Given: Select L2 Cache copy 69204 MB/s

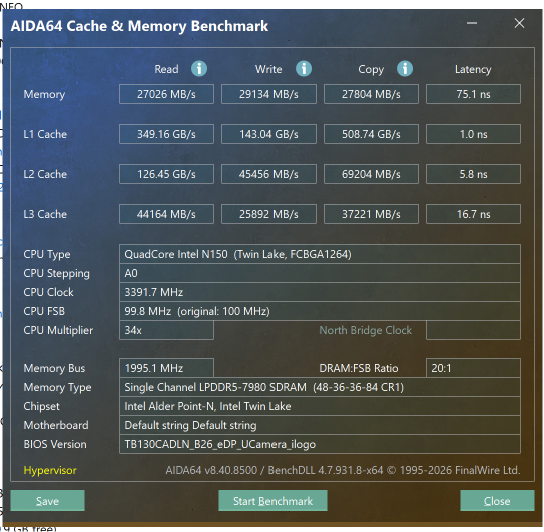Looking at the screenshot, I should 371,174.
